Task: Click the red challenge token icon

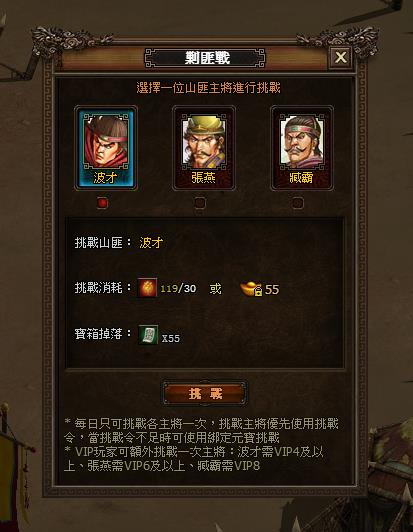Action: [147, 288]
